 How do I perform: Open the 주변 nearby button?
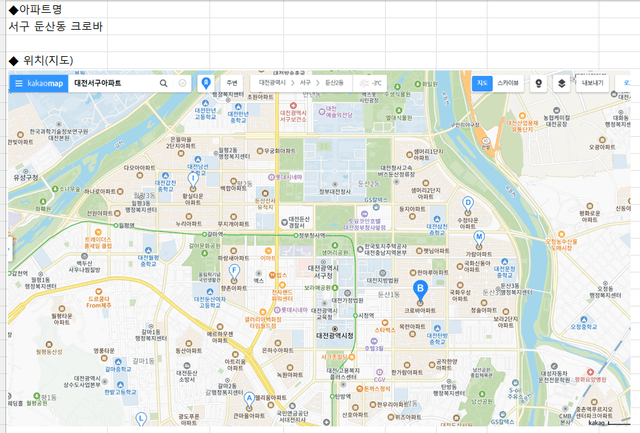(232, 83)
